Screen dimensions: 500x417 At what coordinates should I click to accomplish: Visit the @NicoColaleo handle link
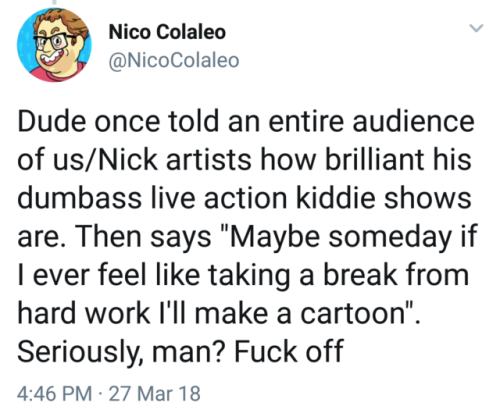[174, 60]
